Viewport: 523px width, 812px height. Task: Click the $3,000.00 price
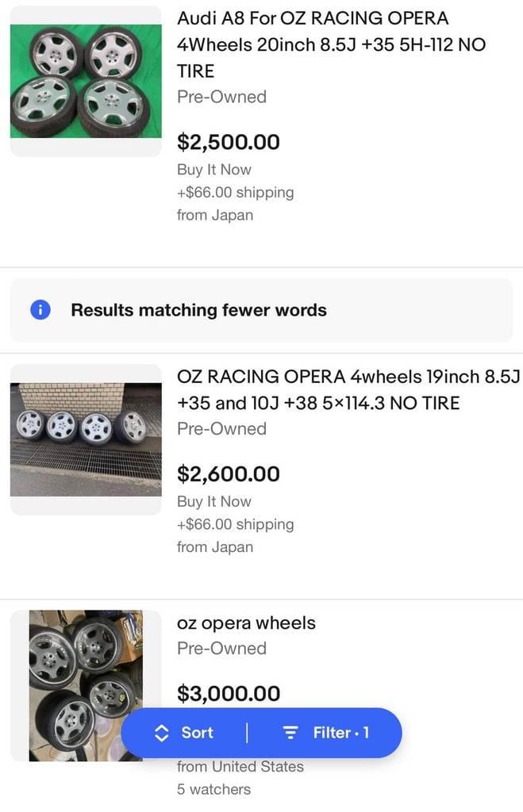point(228,693)
